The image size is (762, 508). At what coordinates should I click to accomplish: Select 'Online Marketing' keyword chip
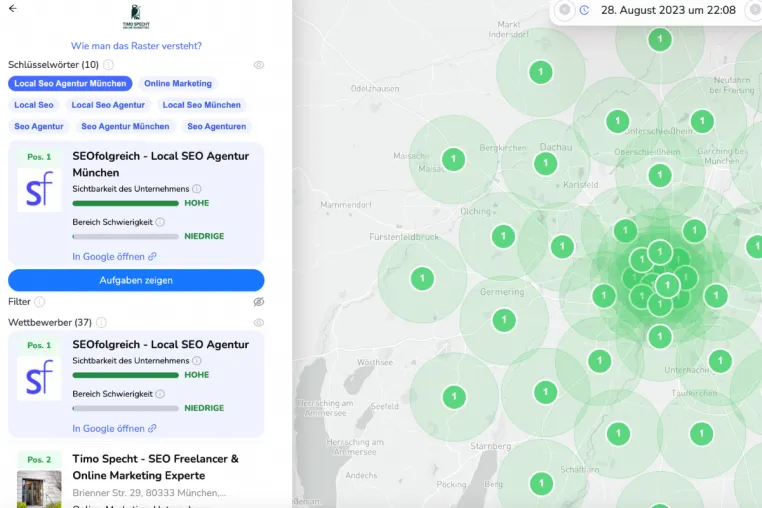178,84
